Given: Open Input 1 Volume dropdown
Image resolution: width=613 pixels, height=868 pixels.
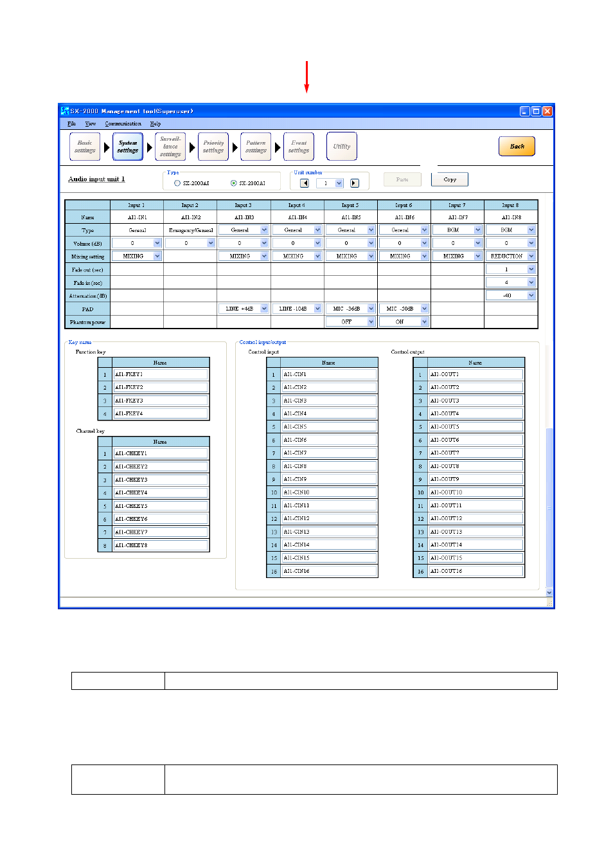Looking at the screenshot, I should click(157, 243).
